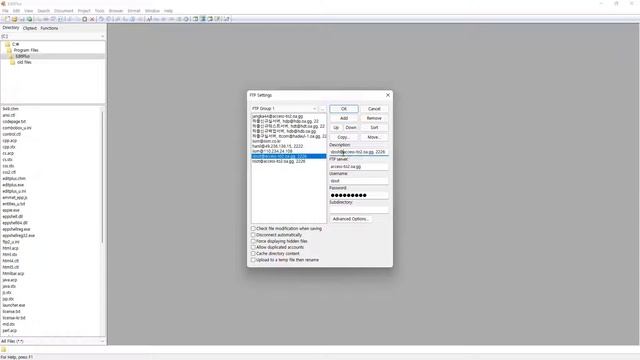
Task: Open the drive [C:] dropdown in sidebar
Action: pos(53,36)
